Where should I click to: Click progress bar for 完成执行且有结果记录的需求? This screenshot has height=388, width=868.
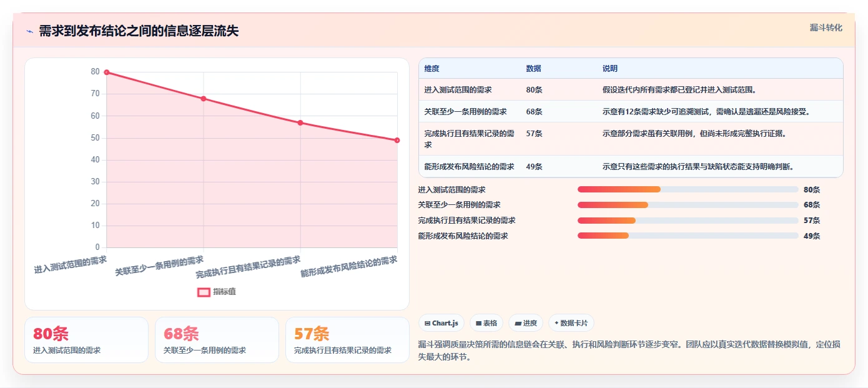[688, 221]
